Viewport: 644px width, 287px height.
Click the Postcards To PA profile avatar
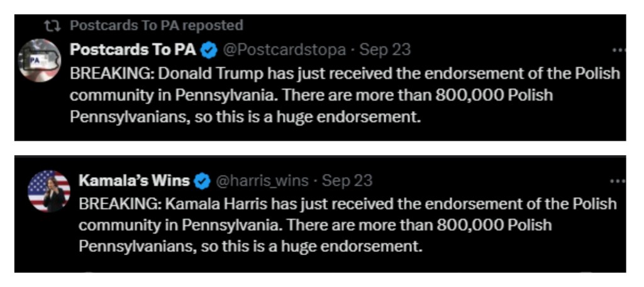pos(40,60)
